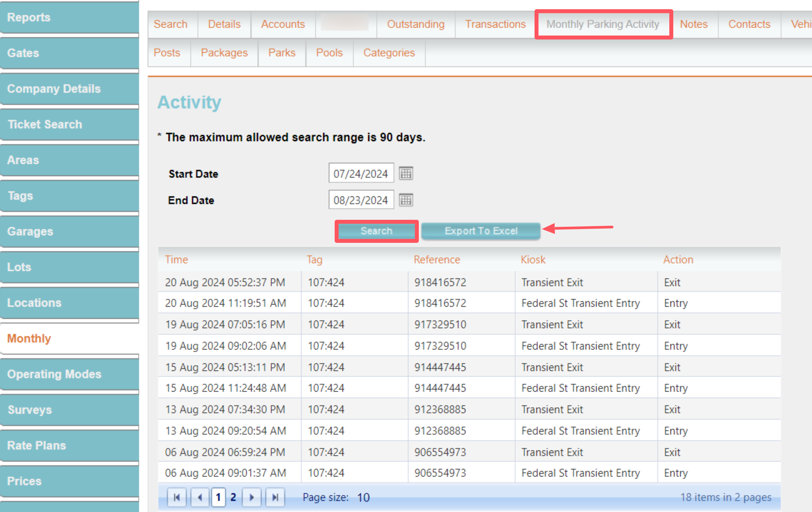Open the End Date calendar picker icon
Viewport: 812px width, 512px height.
tap(406, 200)
